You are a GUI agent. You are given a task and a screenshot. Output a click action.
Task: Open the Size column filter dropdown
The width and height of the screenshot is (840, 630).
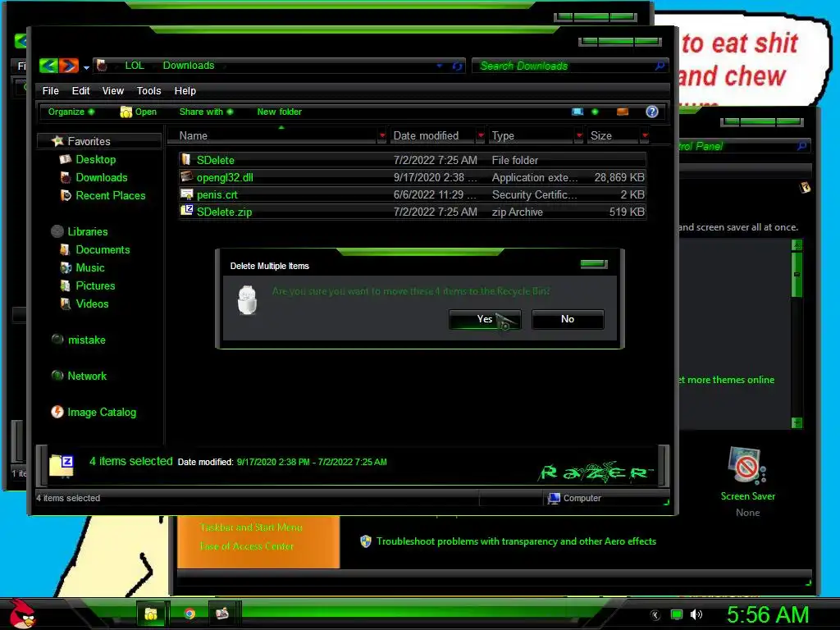point(645,135)
